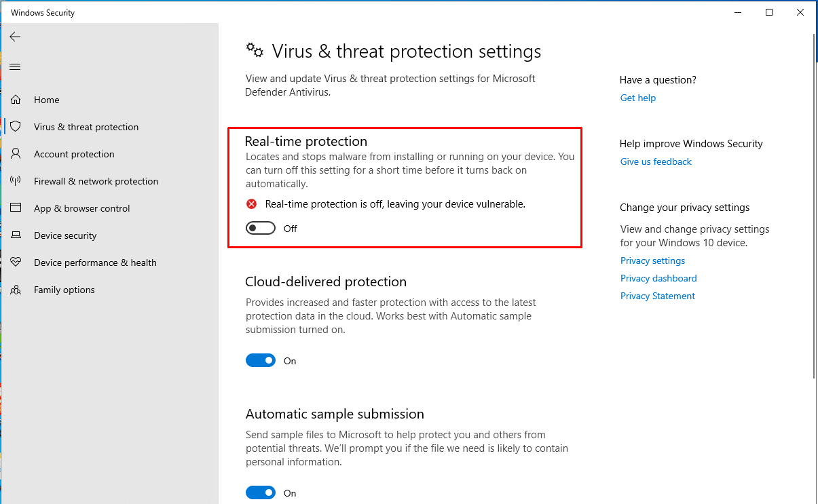Click Firewall & network protection antenna icon
The height and width of the screenshot is (504, 818).
tap(16, 181)
